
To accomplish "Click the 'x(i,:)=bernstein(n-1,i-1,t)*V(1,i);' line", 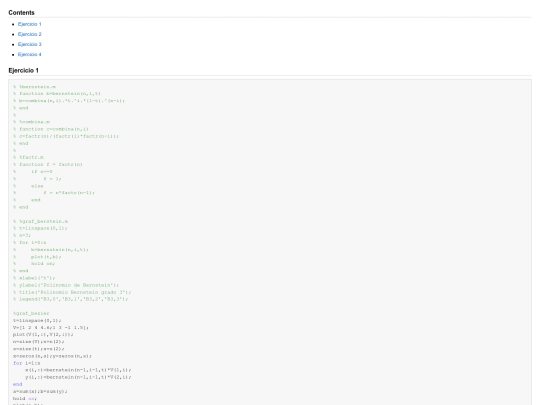I will point(78,370).
